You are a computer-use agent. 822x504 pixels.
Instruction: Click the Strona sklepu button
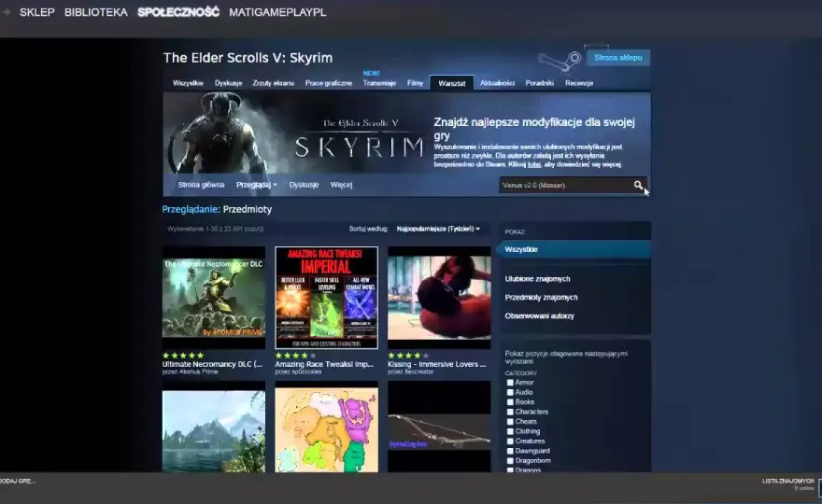click(618, 58)
